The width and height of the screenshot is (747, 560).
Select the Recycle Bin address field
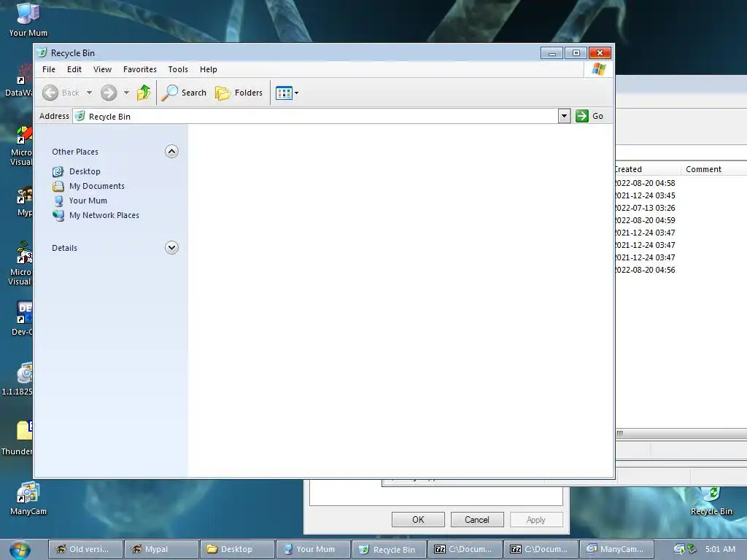coord(315,116)
